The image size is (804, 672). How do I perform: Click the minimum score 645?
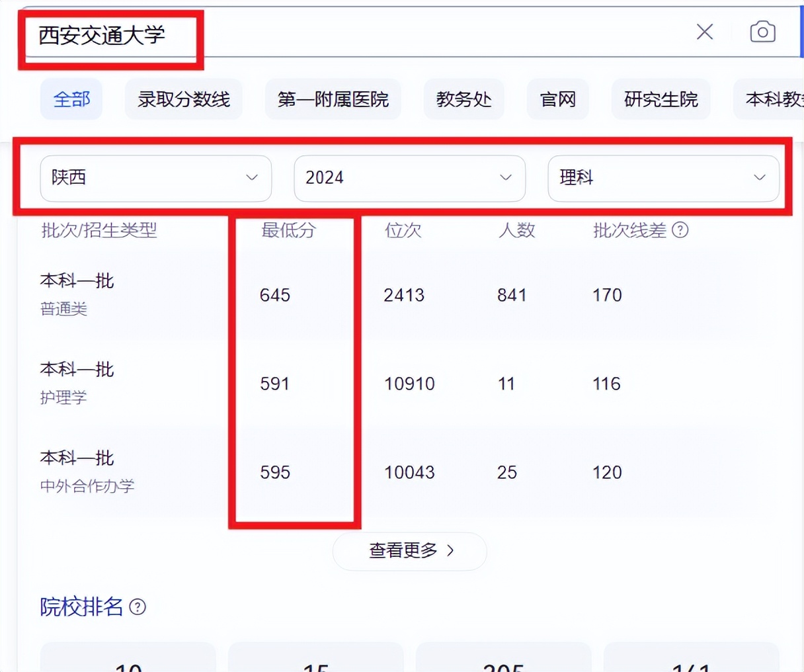click(275, 295)
